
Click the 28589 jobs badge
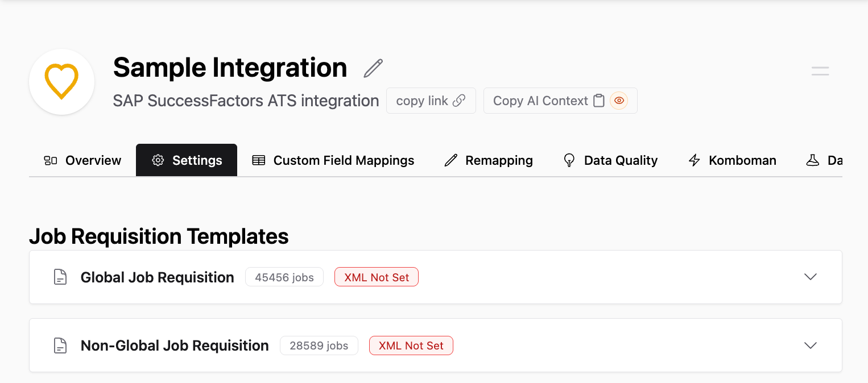(x=319, y=345)
